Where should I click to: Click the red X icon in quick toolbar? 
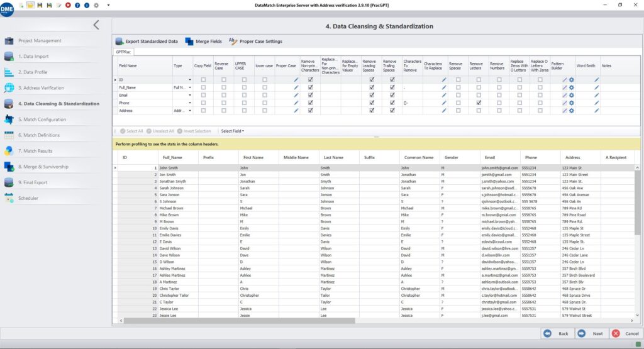point(68,5)
